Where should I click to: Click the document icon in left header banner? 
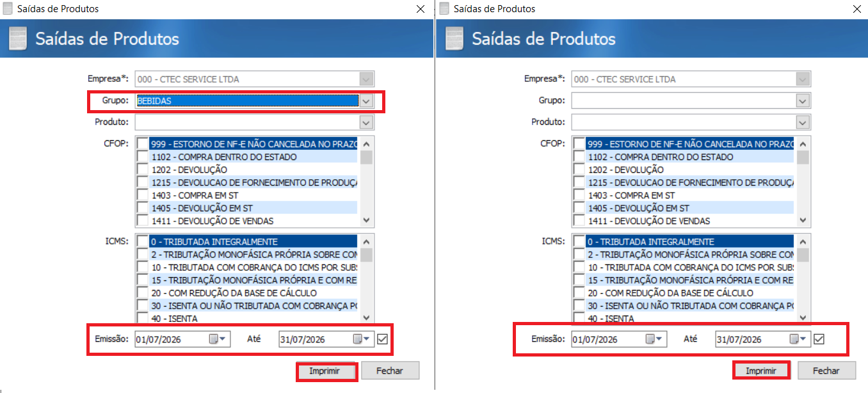tap(18, 38)
